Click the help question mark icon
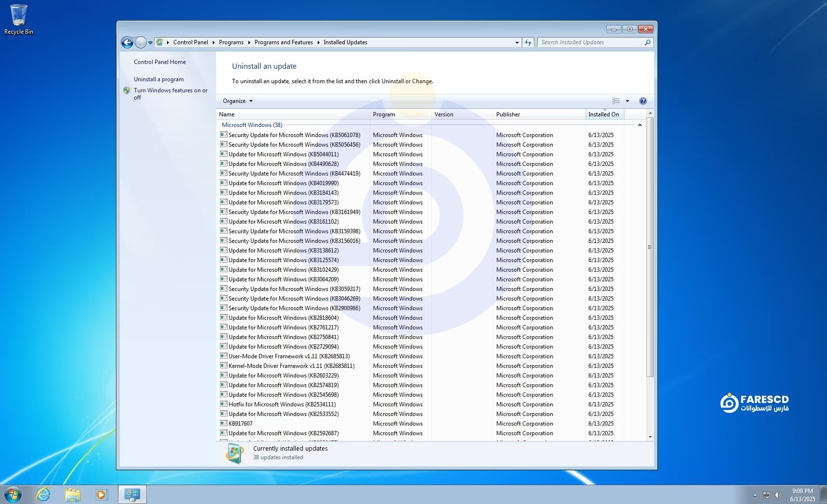The height and width of the screenshot is (504, 827). 643,101
